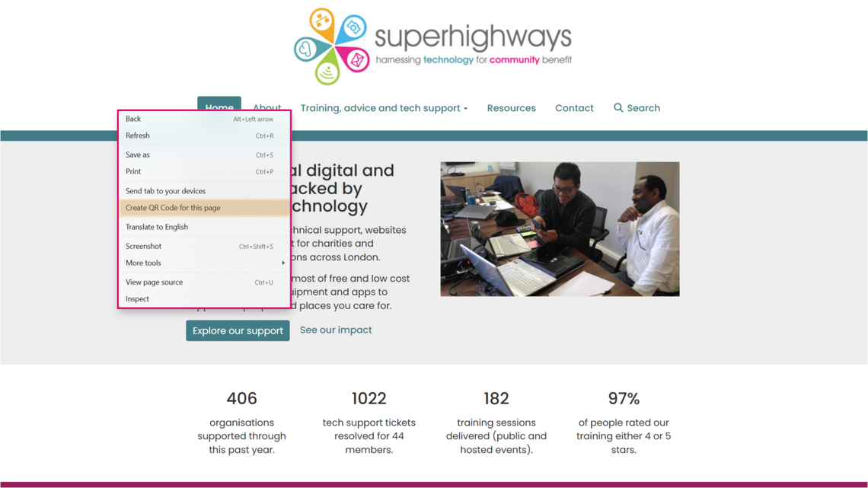Choose Screenshot from the context menu

144,246
